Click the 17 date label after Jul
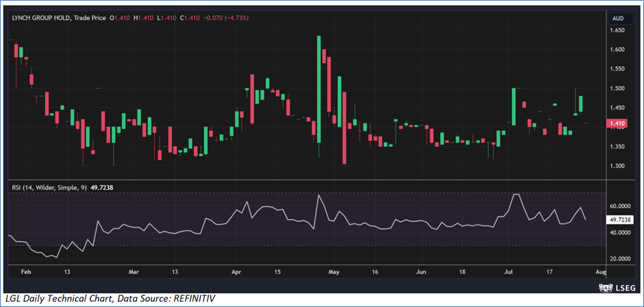The height and width of the screenshot is (307, 644). [x=549, y=272]
